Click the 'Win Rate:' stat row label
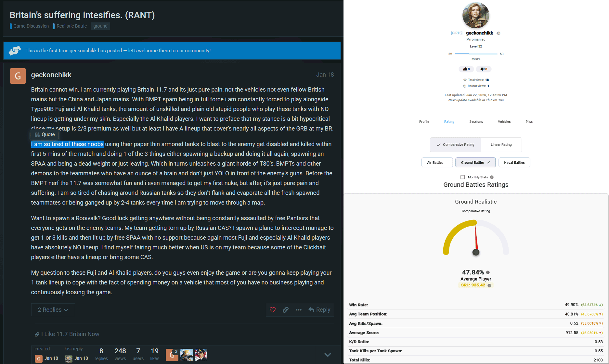609x364 pixels. (x=358, y=305)
